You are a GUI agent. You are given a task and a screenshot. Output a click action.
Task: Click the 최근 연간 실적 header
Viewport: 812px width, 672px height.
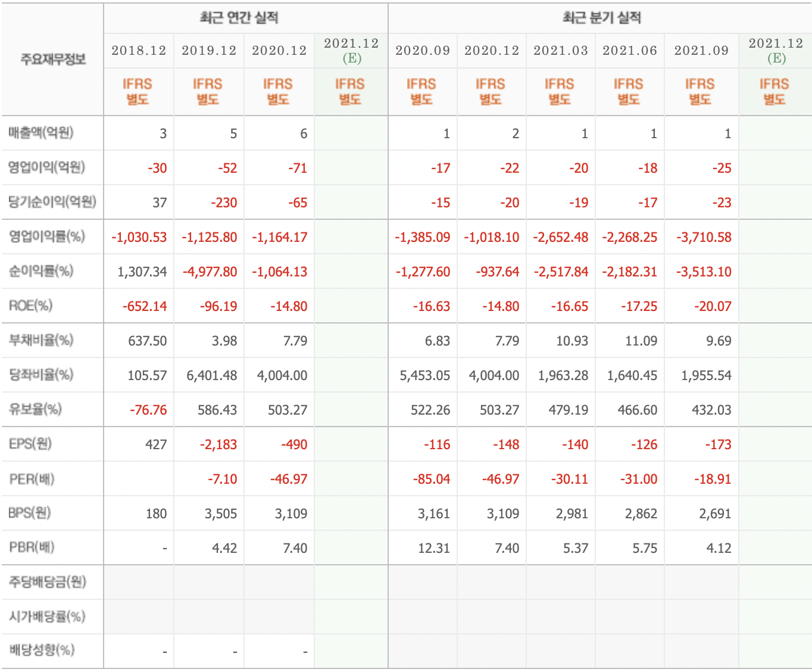239,18
